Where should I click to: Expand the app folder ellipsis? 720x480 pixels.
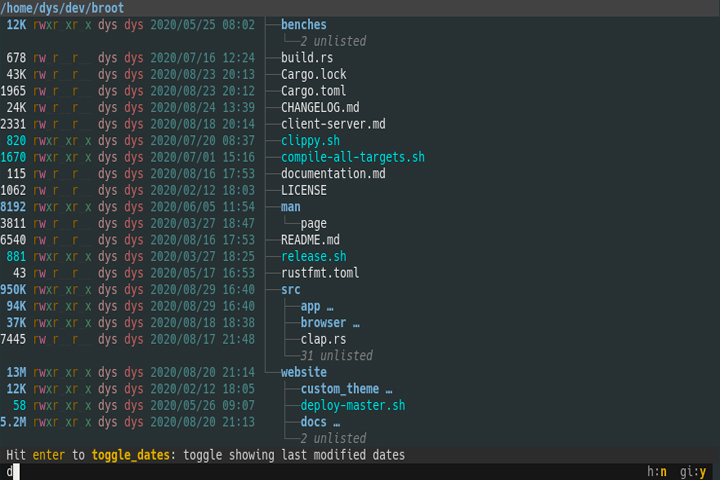point(330,306)
